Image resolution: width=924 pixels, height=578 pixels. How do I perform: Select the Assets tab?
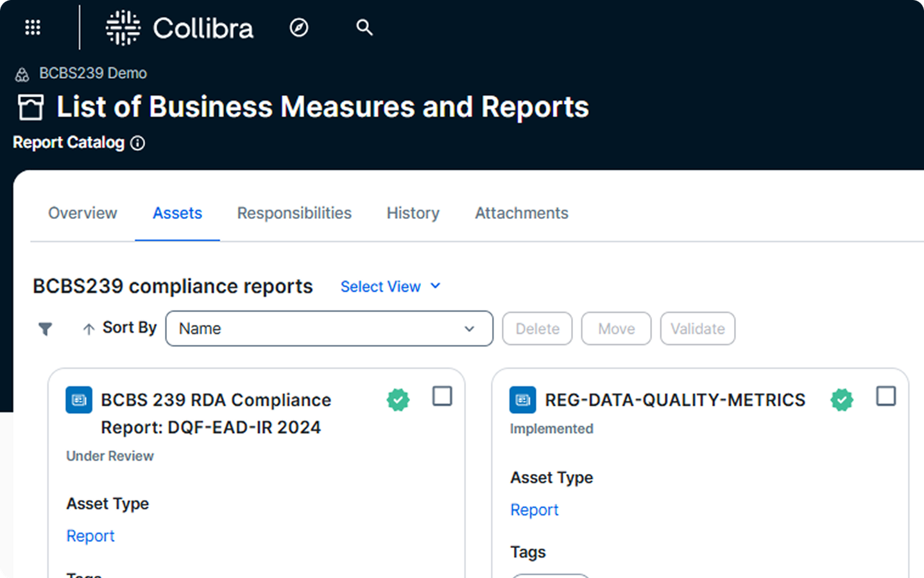tap(177, 213)
